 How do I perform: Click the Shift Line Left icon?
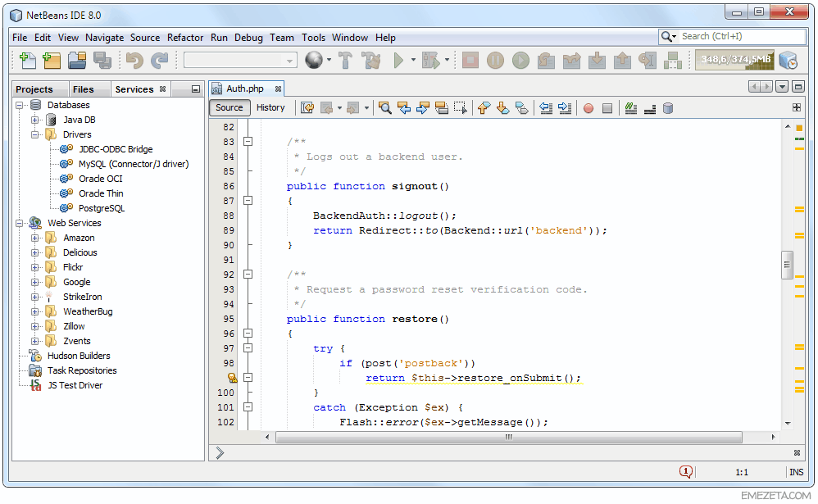tap(546, 108)
